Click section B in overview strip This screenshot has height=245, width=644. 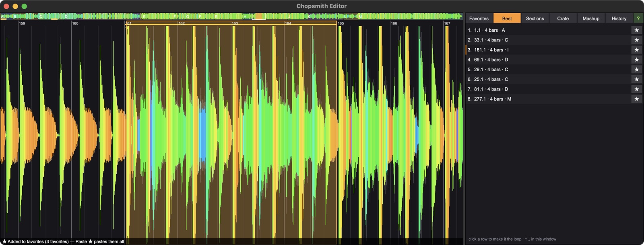pos(15,16)
